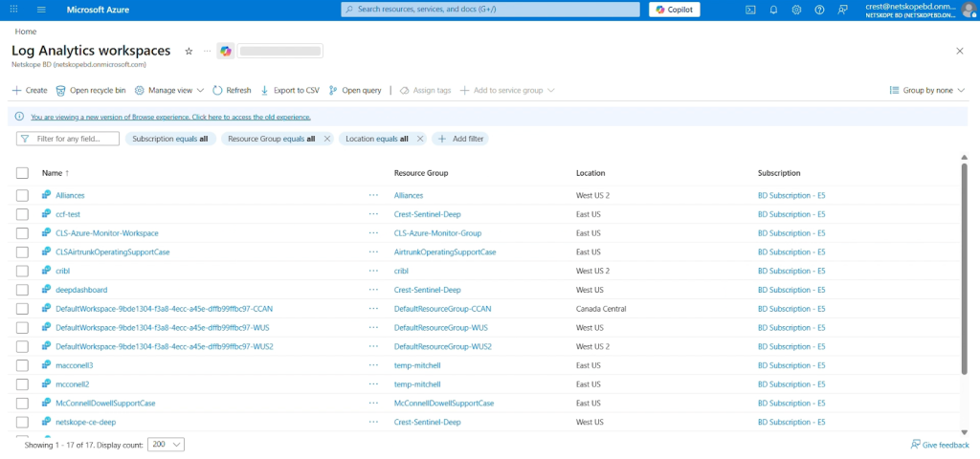Open row options ellipsis for deepdashboard

pos(374,290)
